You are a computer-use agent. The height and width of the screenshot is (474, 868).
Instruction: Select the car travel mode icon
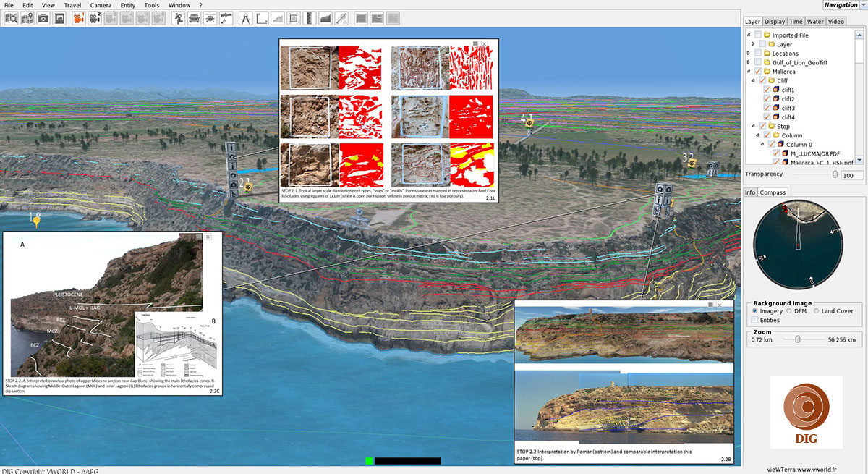(x=194, y=18)
